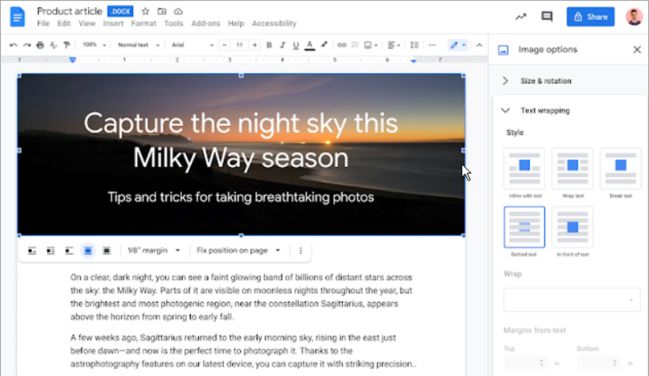Apply bold formatting
649x376 pixels.
pos(269,45)
